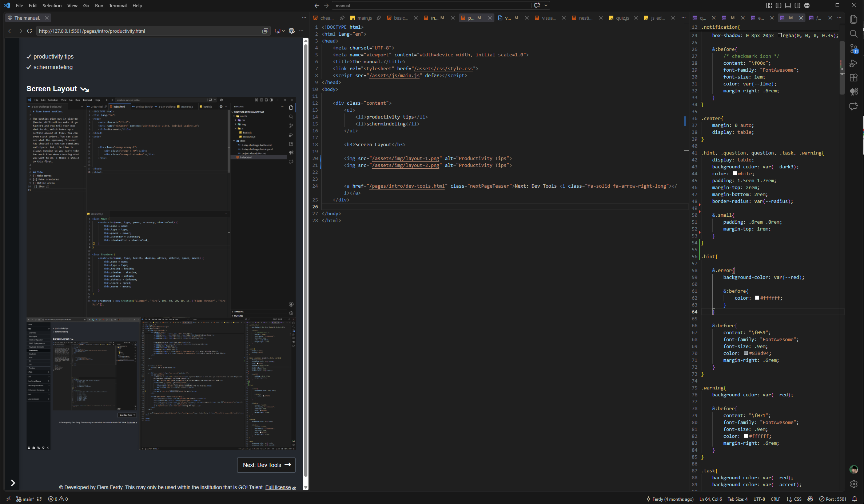Follow the /pages/intro/dev-tools.html link in the code
Image resolution: width=864 pixels, height=504 pixels.
pyautogui.click(x=407, y=186)
